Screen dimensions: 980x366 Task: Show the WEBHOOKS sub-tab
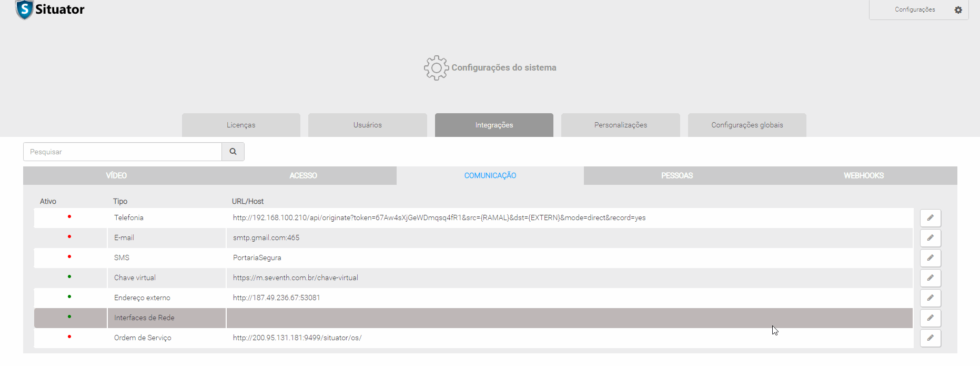(863, 176)
